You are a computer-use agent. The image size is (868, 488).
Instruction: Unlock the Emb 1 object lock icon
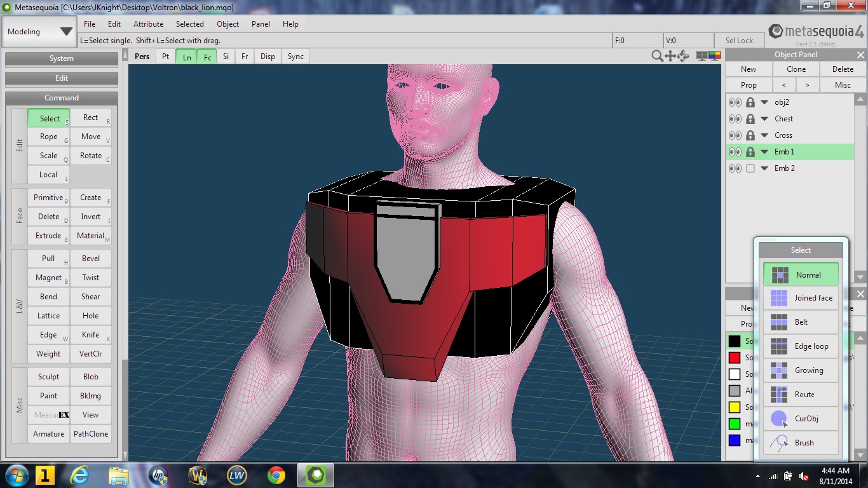coord(750,152)
